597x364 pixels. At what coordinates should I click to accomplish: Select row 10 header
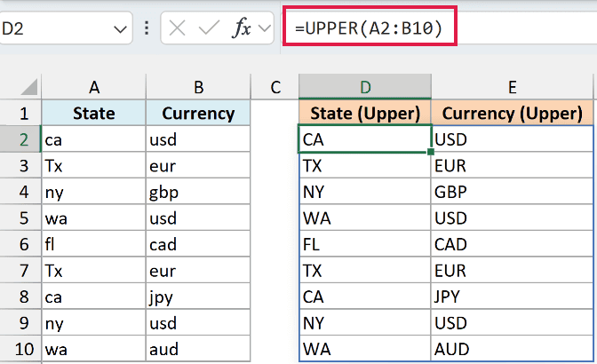[20, 349]
